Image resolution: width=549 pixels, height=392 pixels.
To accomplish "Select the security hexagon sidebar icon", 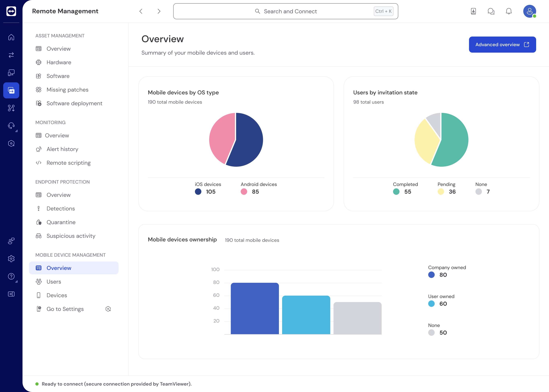I will [x=11, y=143].
